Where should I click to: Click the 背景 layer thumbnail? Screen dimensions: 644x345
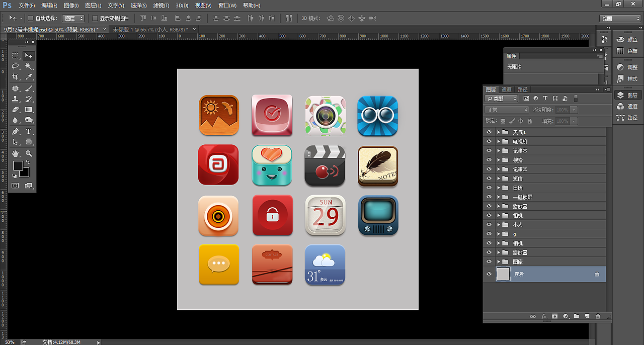(x=503, y=274)
